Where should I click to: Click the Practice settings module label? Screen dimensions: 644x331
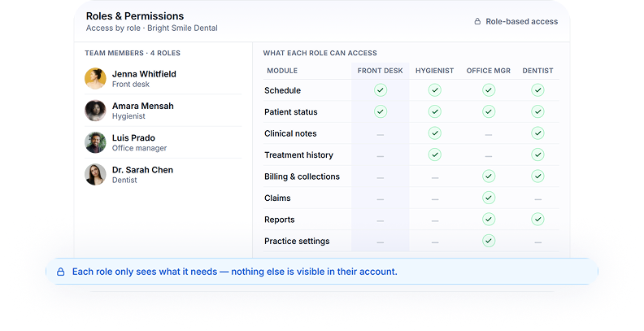297,241
